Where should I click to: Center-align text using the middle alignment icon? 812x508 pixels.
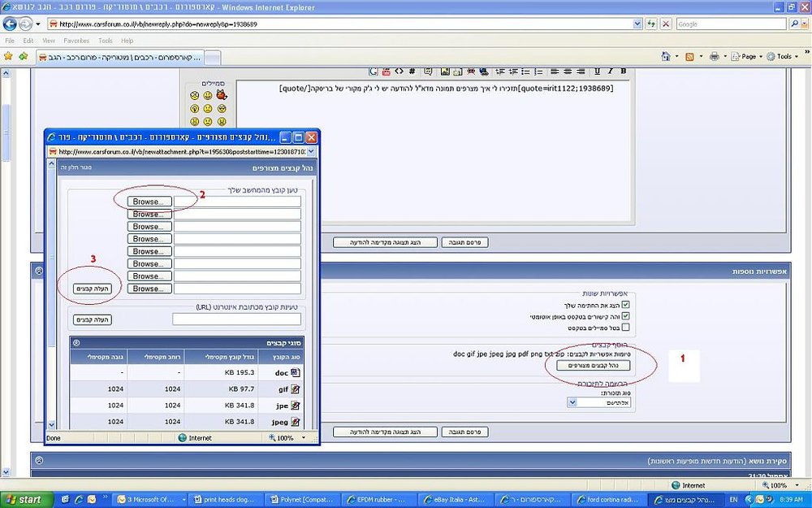pos(568,72)
